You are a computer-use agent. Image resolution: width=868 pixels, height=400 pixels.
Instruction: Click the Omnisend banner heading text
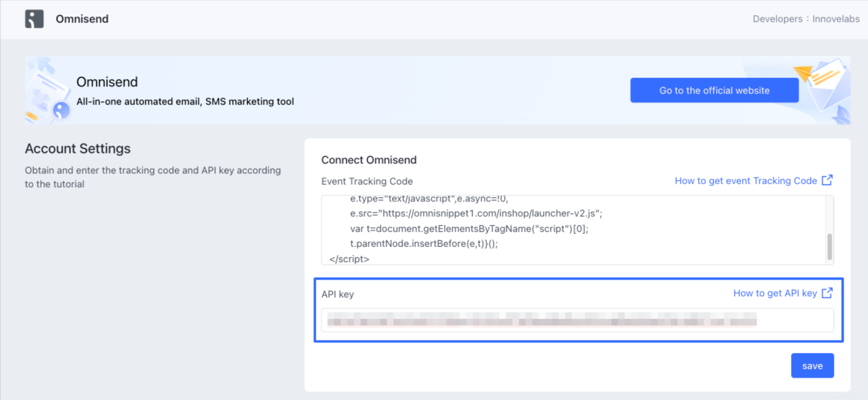107,82
